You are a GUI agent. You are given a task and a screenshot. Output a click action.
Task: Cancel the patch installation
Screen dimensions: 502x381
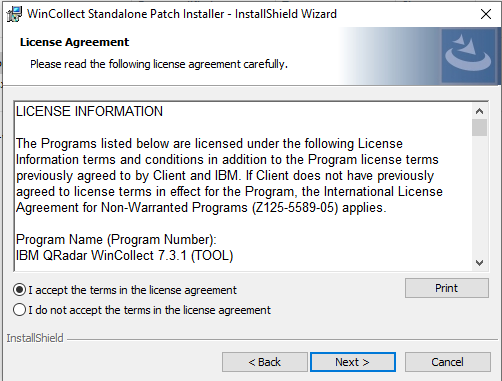[x=448, y=362]
